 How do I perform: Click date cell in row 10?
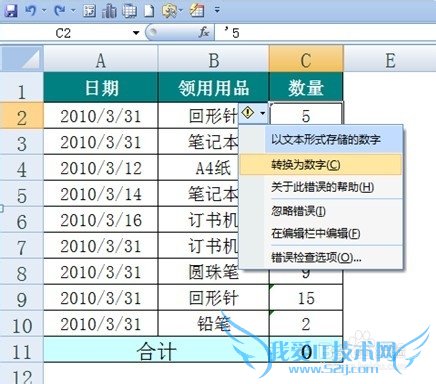click(101, 324)
